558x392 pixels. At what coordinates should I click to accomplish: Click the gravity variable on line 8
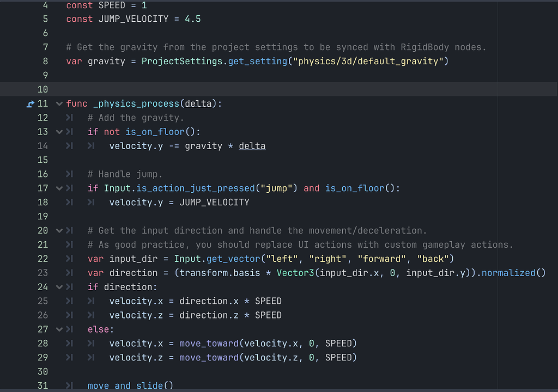[107, 61]
